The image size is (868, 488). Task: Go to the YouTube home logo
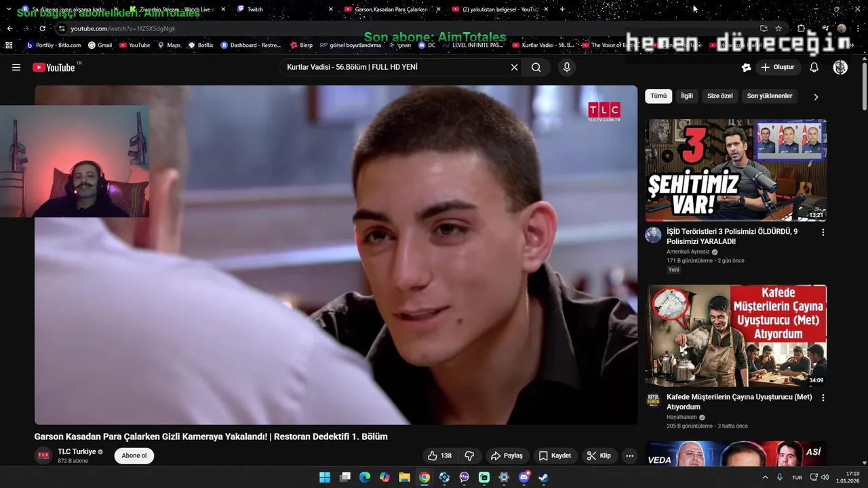click(54, 67)
